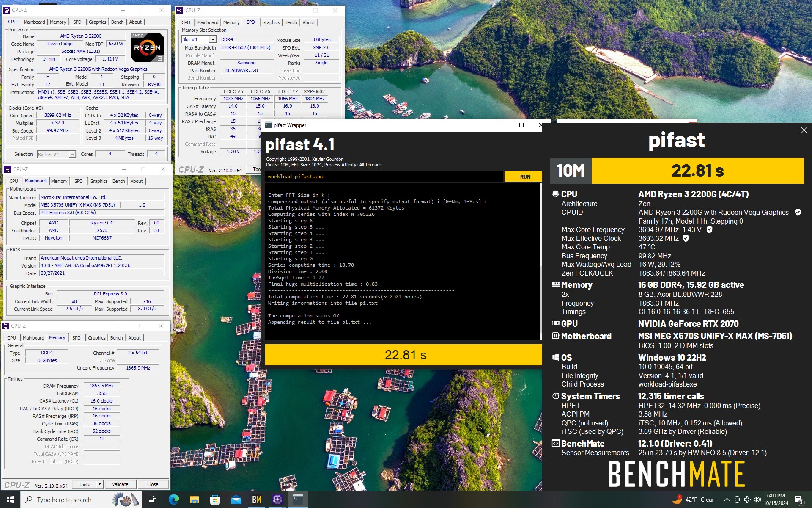
Task: Open Graphics tab in Memory CPU-Z window
Action: pos(97,338)
